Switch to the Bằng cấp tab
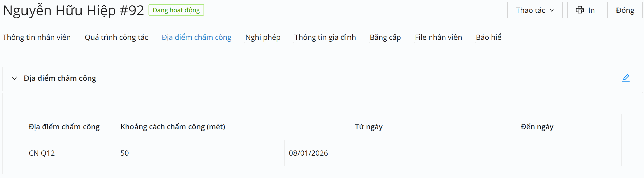The height and width of the screenshot is (178, 644). click(385, 37)
